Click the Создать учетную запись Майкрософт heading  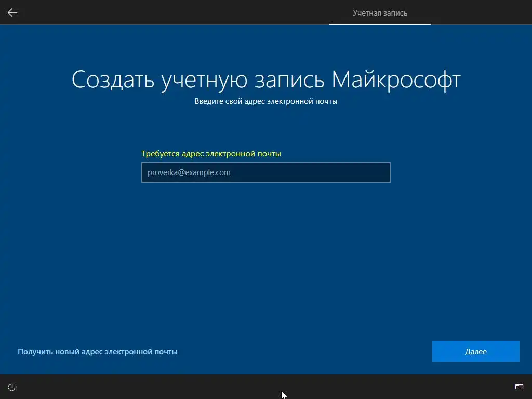click(266, 80)
